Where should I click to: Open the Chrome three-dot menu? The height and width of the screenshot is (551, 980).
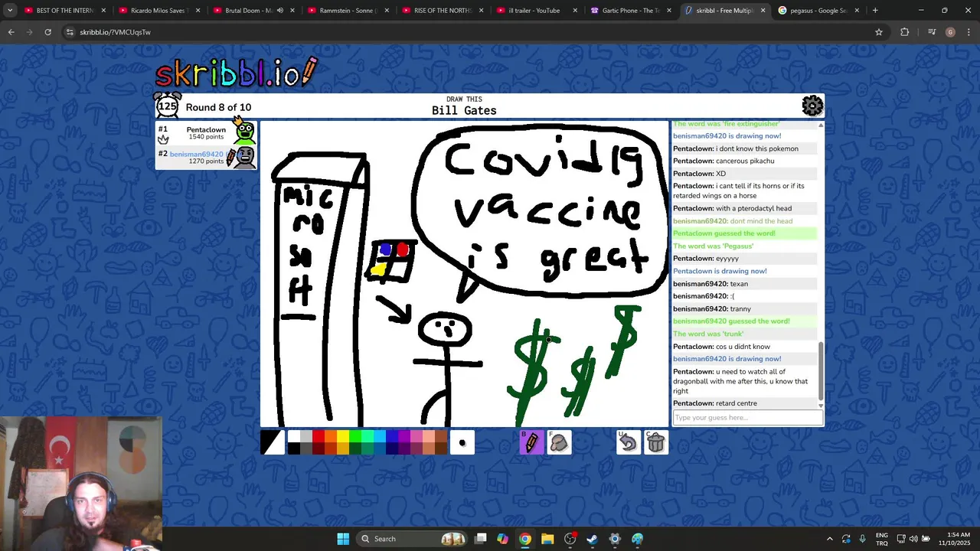[968, 32]
